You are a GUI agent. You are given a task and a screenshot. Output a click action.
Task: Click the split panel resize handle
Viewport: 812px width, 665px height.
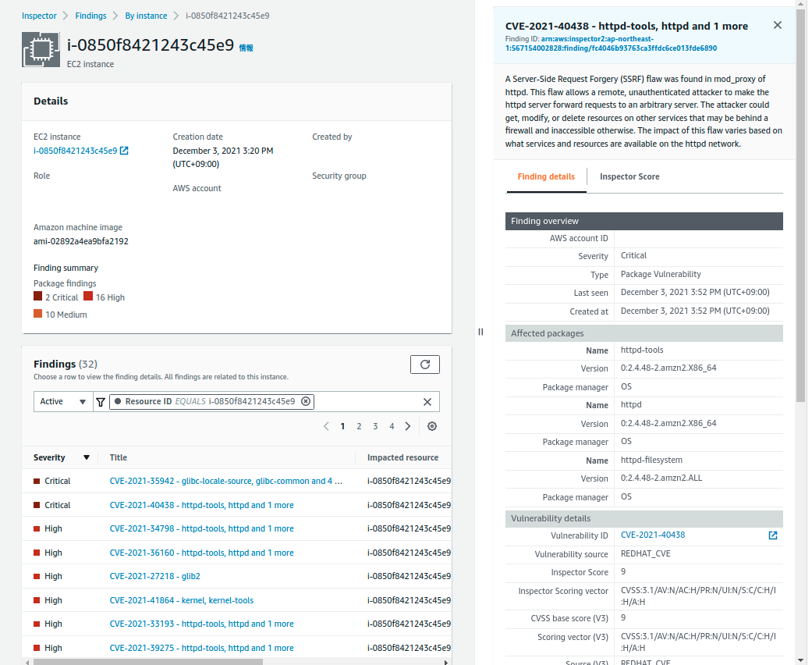[x=480, y=332]
